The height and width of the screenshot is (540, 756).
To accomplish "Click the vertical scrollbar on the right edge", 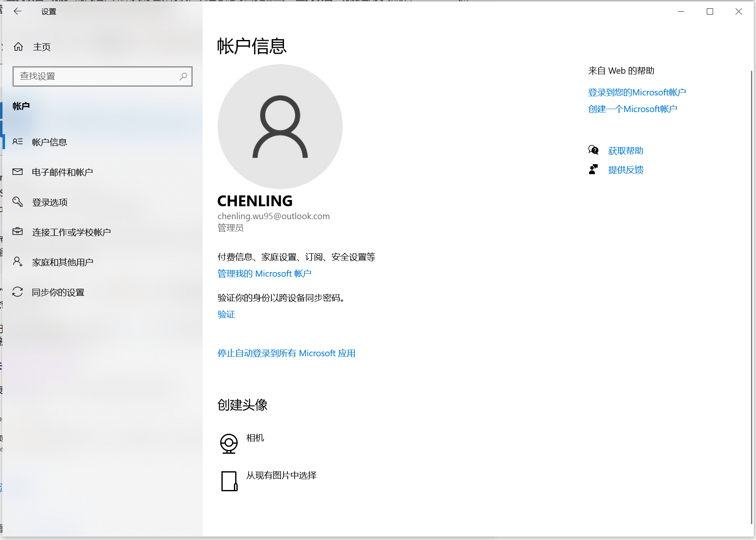I will 751,297.
